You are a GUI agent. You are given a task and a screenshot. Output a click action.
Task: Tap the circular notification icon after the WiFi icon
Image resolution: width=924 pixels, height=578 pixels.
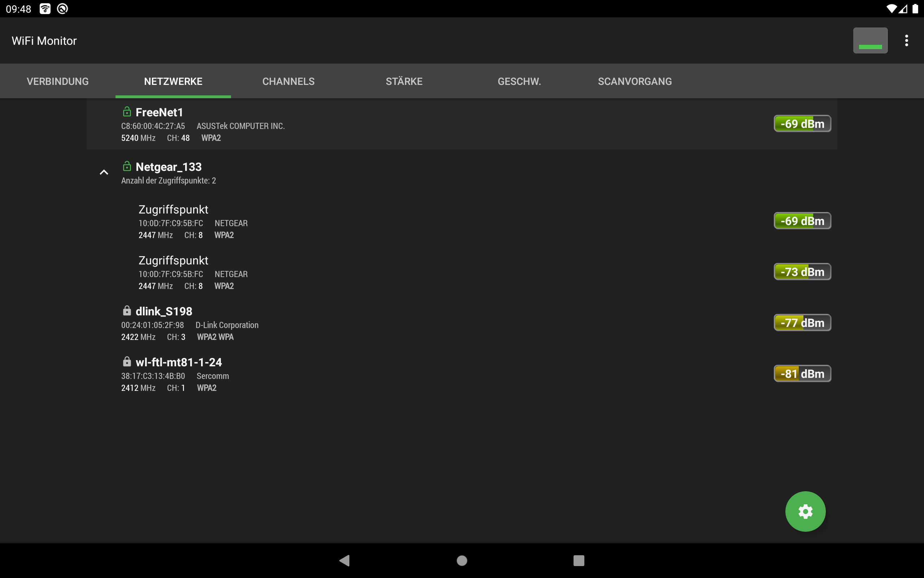[62, 8]
